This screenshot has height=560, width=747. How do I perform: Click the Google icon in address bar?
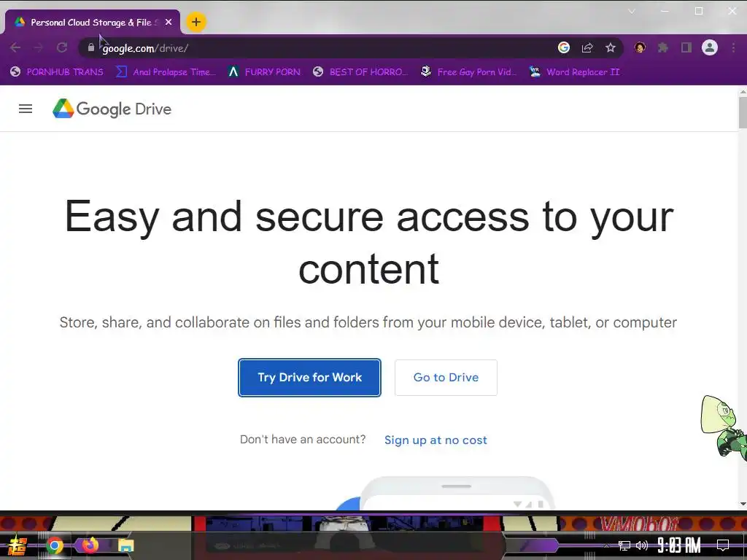click(564, 47)
